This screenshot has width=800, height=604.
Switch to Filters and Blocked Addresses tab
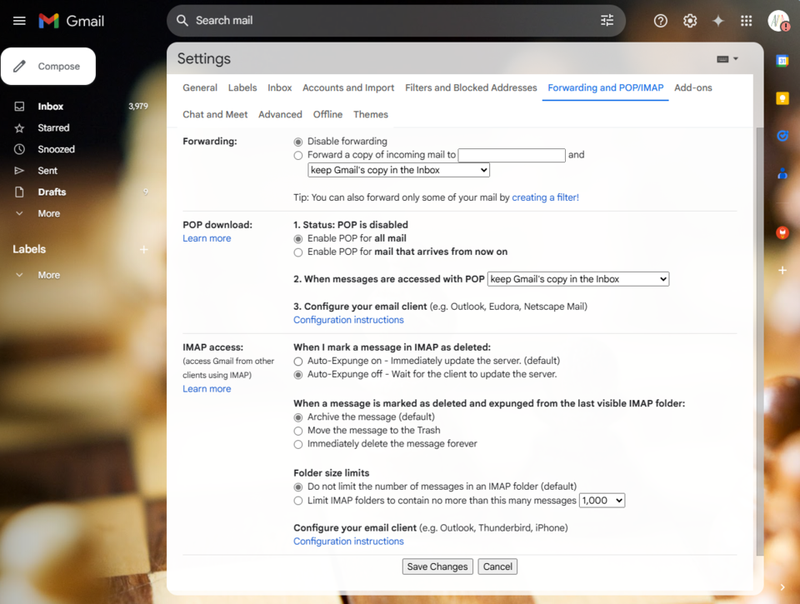click(471, 88)
